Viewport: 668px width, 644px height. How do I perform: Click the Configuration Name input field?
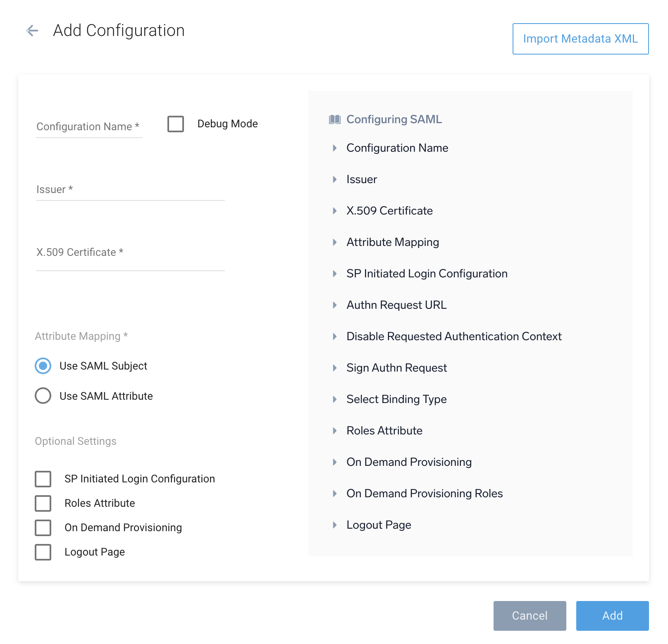[89, 127]
